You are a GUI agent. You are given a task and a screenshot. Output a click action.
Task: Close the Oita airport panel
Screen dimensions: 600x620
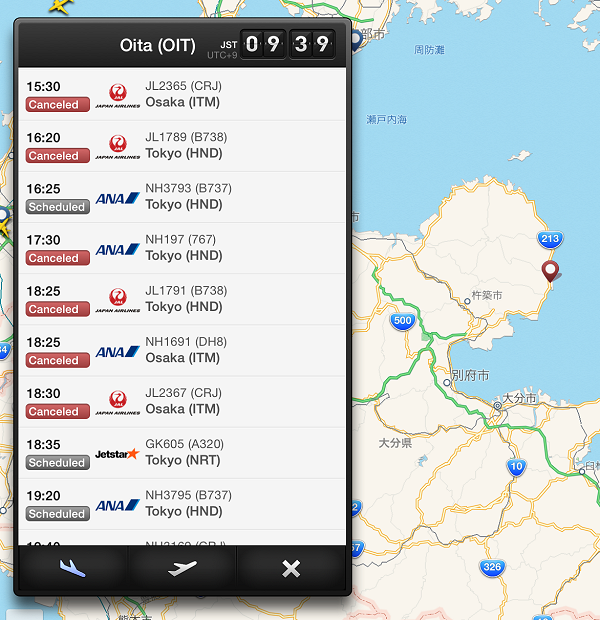pos(291,568)
